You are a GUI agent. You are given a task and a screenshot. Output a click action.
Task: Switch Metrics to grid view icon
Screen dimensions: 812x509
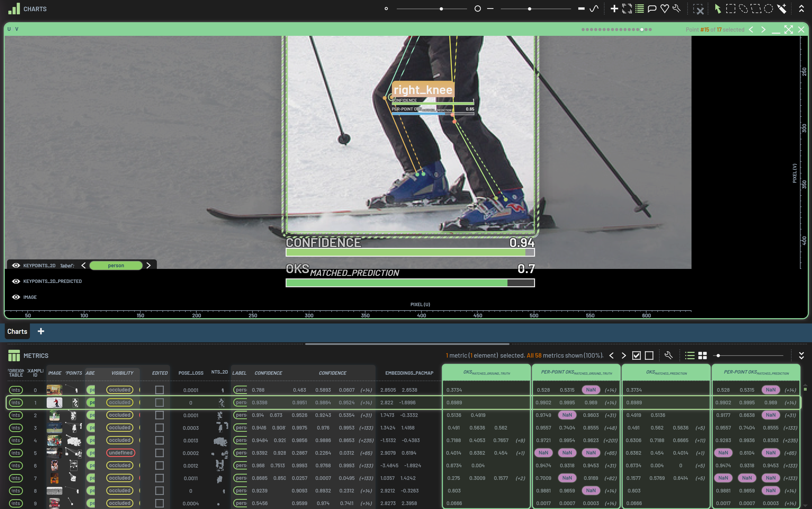click(x=702, y=355)
